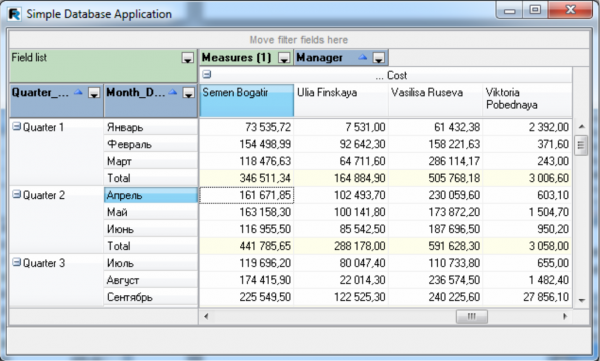
Task: Open the Field list dropdown
Action: 187,58
